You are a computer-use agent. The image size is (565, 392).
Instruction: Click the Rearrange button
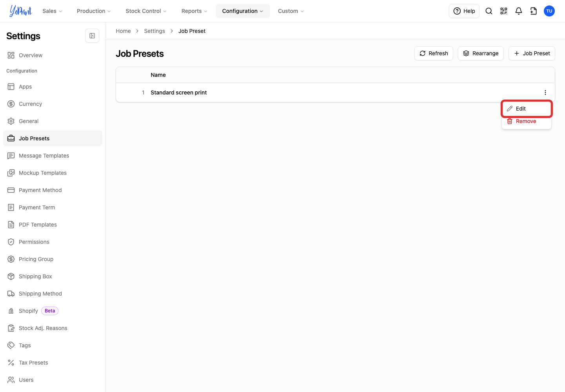[x=481, y=53]
